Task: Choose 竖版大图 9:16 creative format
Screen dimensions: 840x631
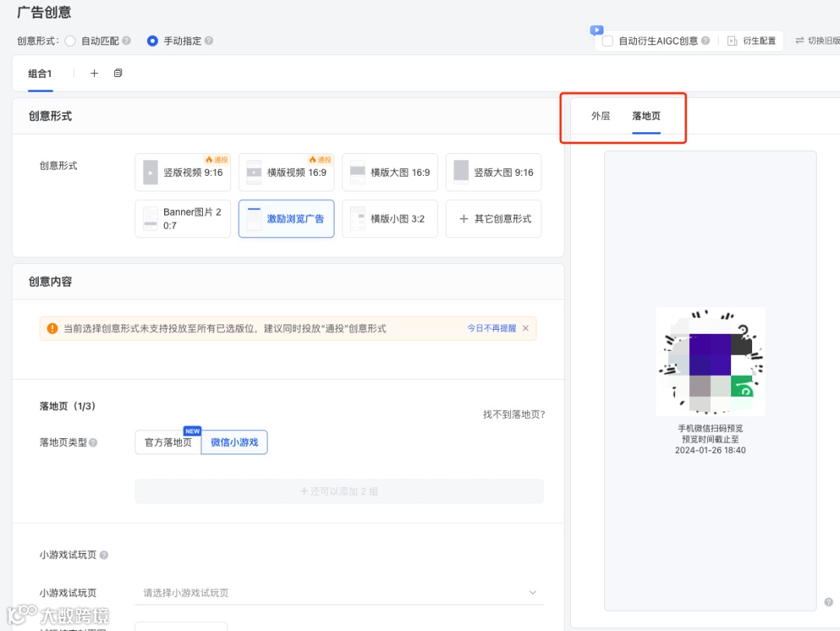Action: pyautogui.click(x=493, y=172)
